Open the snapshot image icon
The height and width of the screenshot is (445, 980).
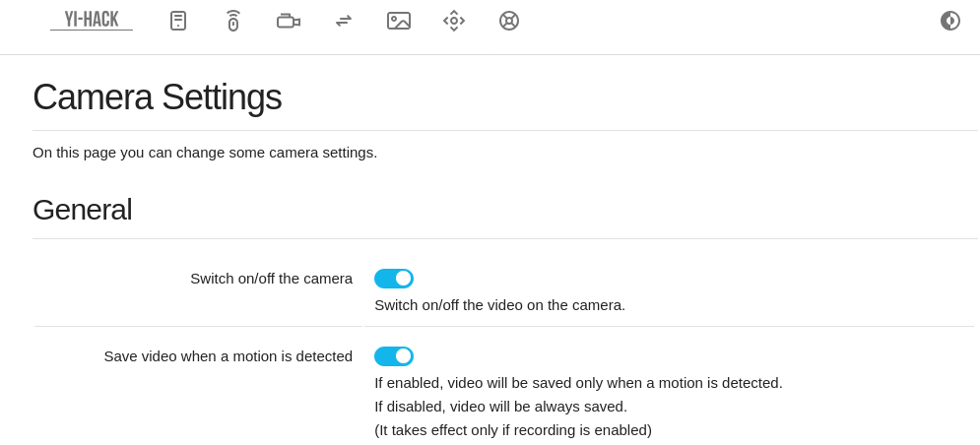pyautogui.click(x=399, y=21)
